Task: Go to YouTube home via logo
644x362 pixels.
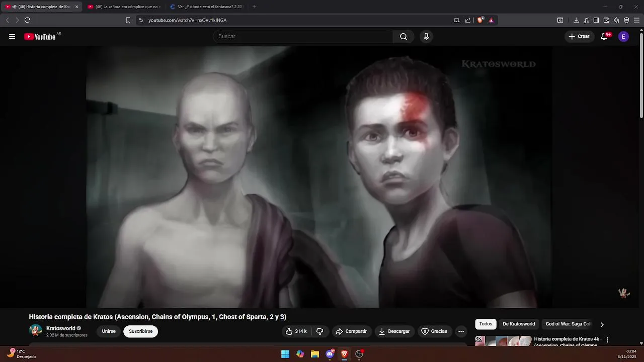Action: click(40, 37)
